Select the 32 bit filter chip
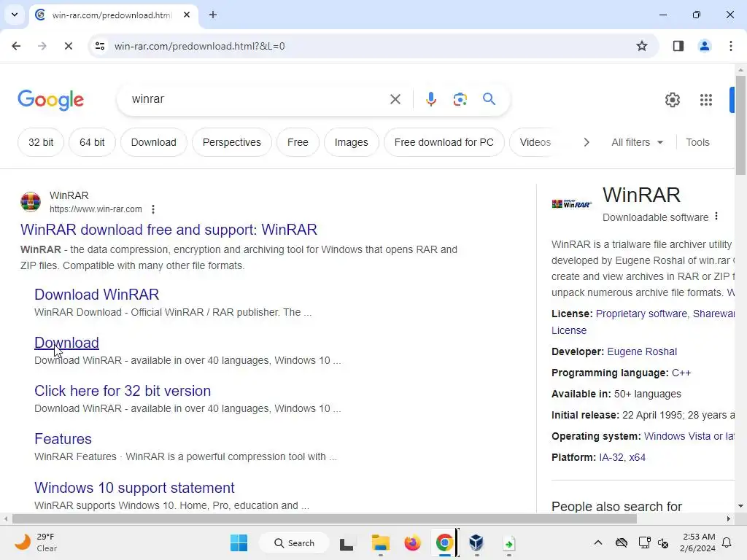747x560 pixels. coord(41,142)
